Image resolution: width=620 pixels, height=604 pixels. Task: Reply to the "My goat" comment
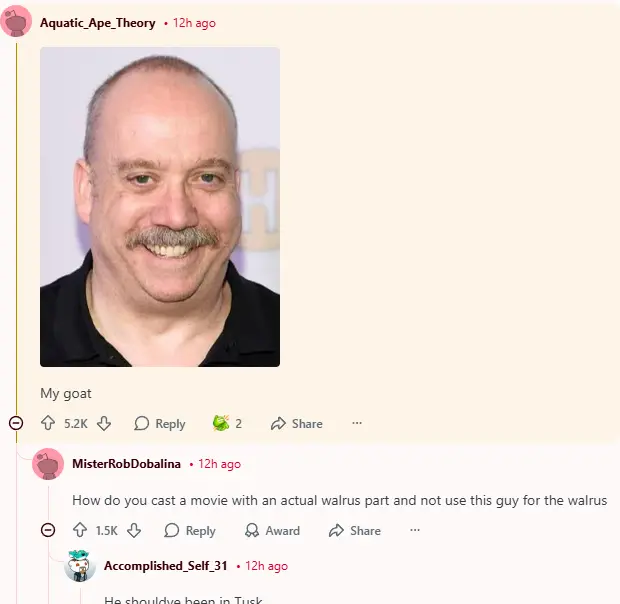click(160, 423)
